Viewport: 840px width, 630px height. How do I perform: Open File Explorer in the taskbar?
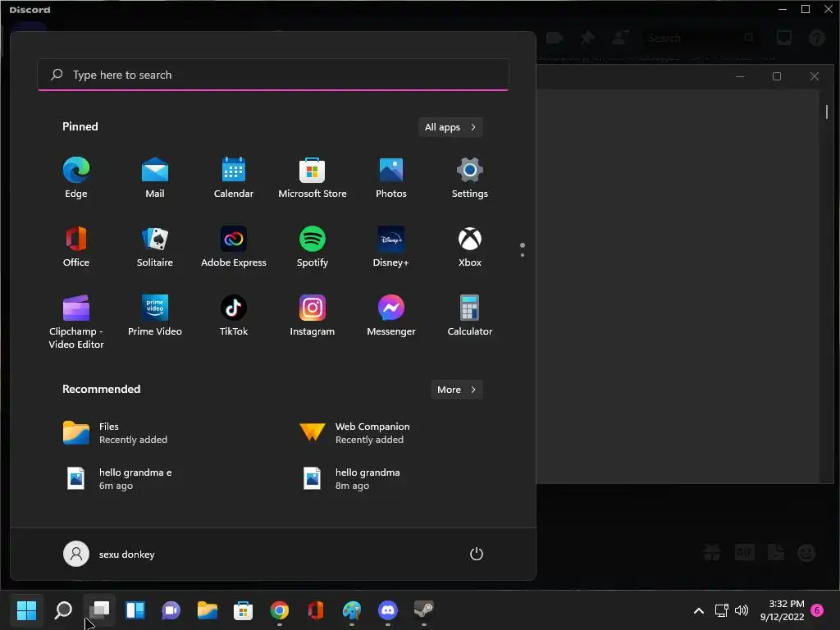pyautogui.click(x=208, y=609)
